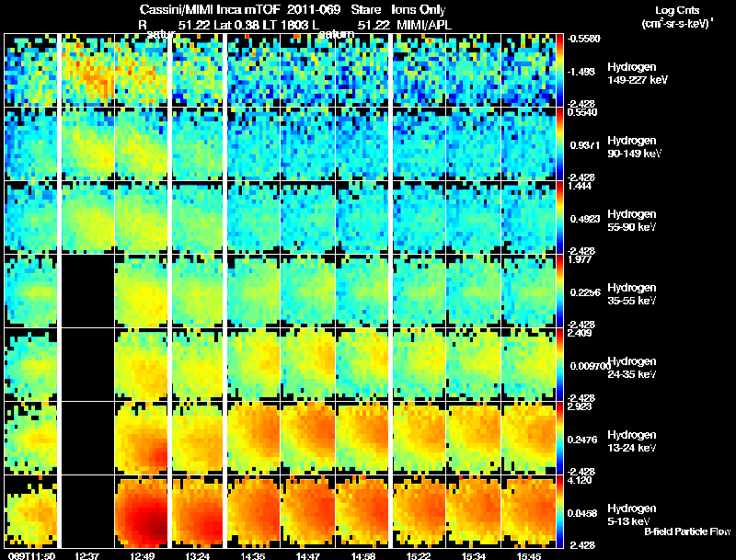This screenshot has width=736, height=560.
Task: Click the B-field Particle Flow caption
Action: (687, 531)
